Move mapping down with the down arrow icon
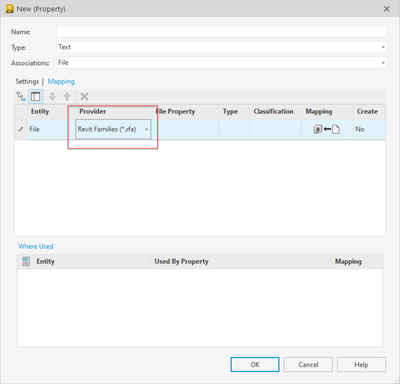400x384 pixels. (52, 96)
